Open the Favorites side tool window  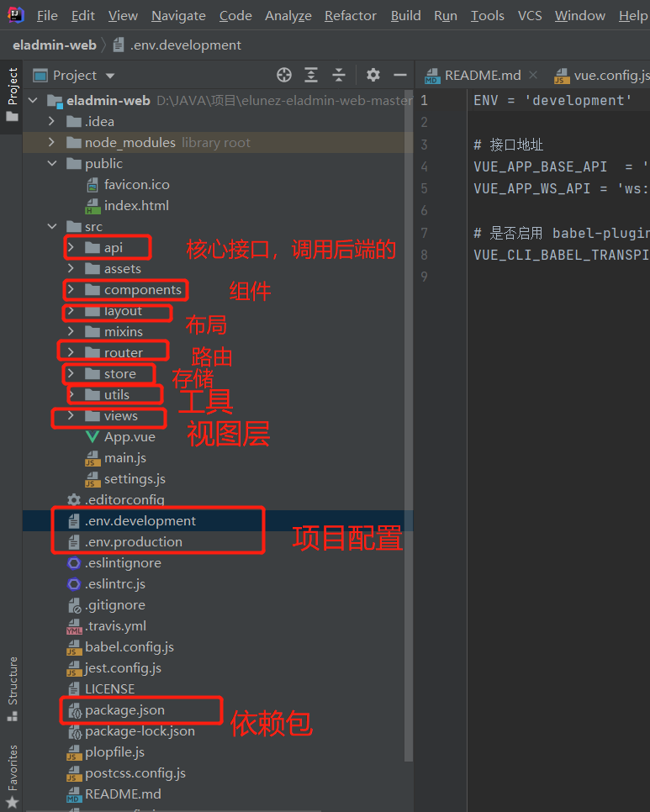(12, 777)
